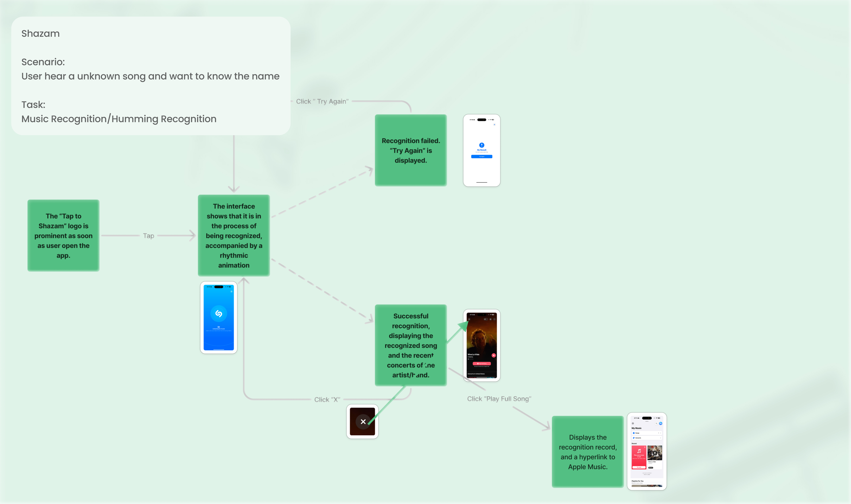Tap the blue Try Again button in the phone
The image size is (851, 504).
coord(482,157)
